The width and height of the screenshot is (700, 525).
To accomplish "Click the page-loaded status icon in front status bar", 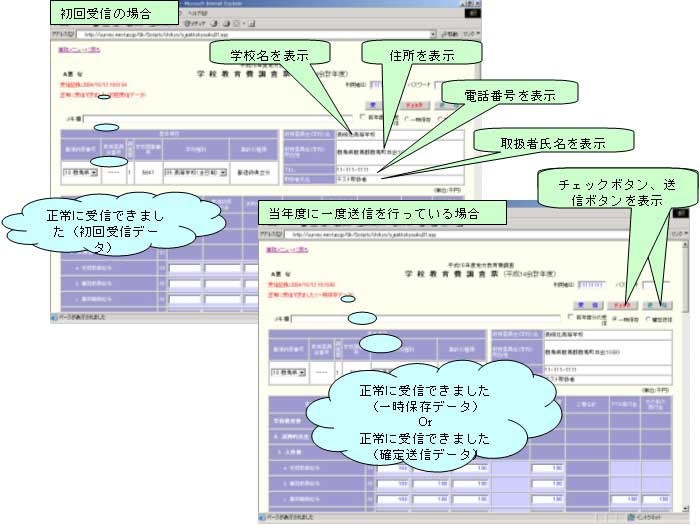I will pyautogui.click(x=262, y=517).
